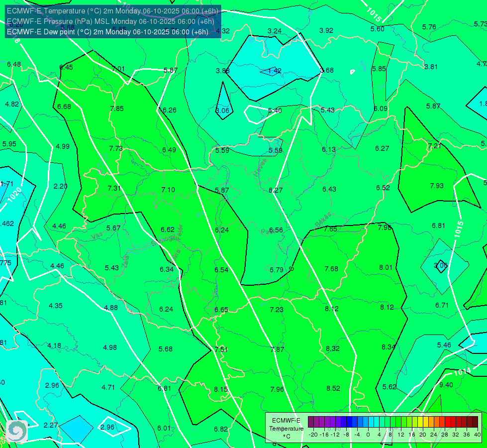The height and width of the screenshot is (448, 487).
Task: Click the 5.46 temperature value
Action: [x=444, y=345]
